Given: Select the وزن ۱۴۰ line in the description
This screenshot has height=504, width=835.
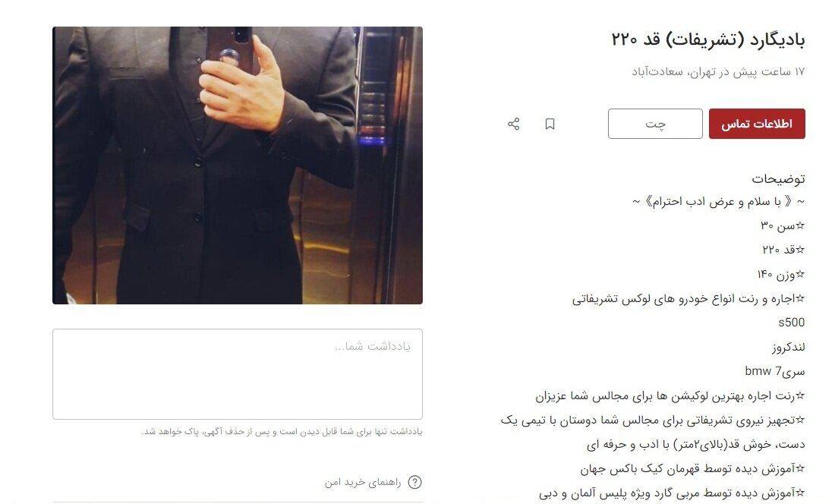Looking at the screenshot, I should (780, 275).
